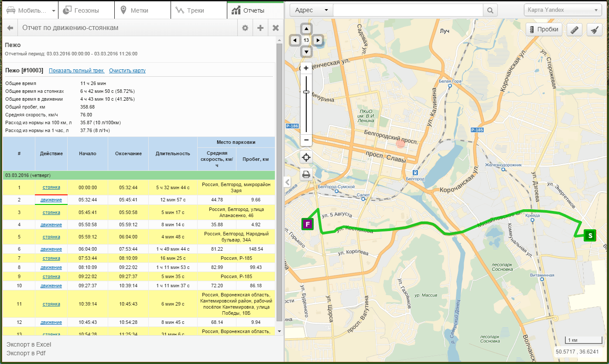Pan the map right with arrow
Image resolution: width=609 pixels, height=364 pixels.
[x=318, y=40]
